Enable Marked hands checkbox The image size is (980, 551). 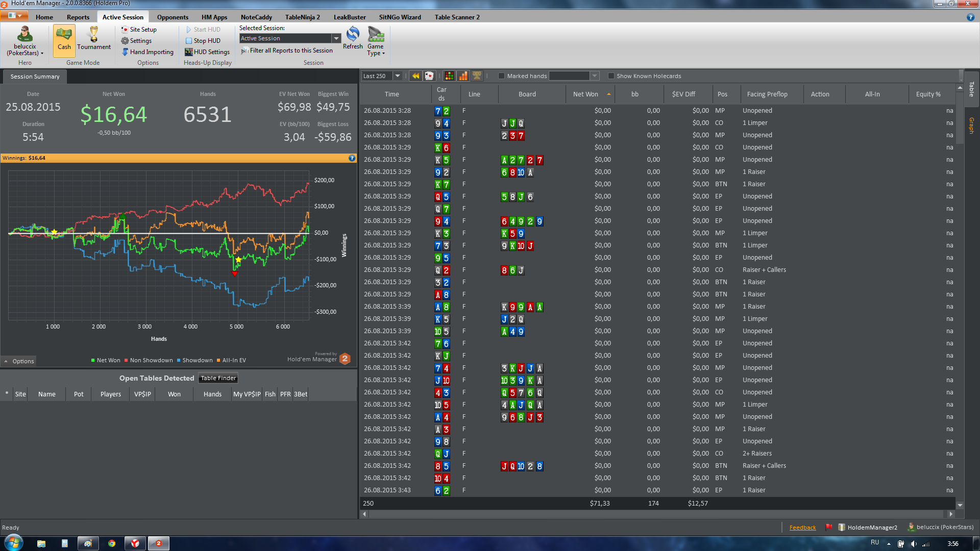click(501, 76)
